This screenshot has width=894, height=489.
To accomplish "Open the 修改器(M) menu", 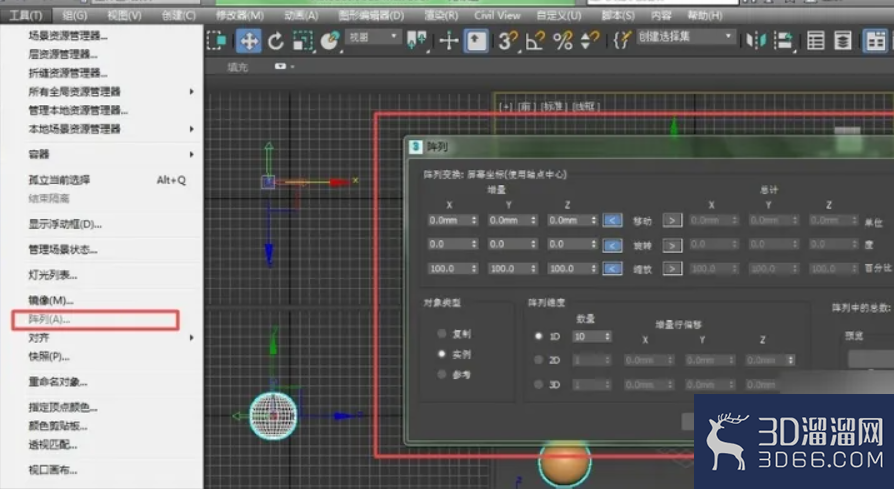I will [239, 15].
